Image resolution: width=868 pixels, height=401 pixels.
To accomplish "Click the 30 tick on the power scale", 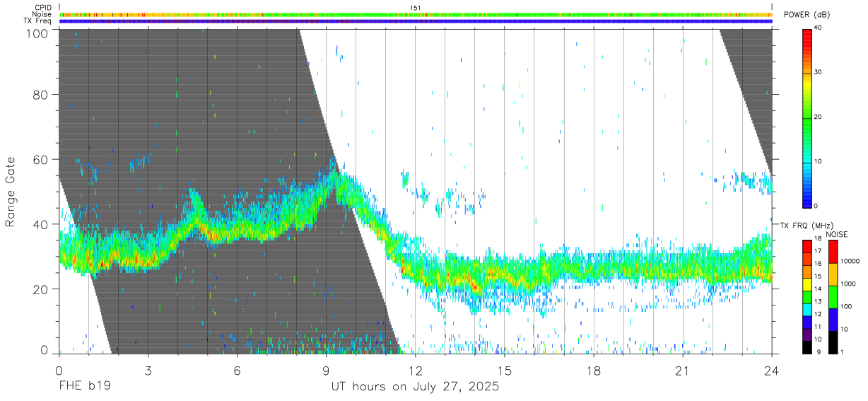I will point(819,73).
